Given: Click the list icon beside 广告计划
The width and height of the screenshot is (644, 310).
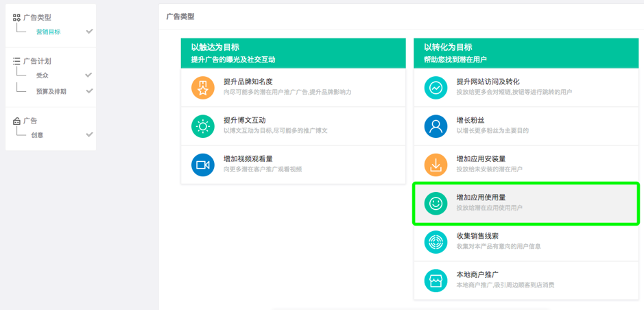Looking at the screenshot, I should pyautogui.click(x=17, y=61).
